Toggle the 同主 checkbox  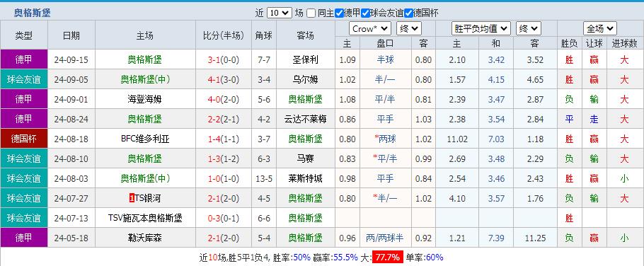pyautogui.click(x=311, y=13)
